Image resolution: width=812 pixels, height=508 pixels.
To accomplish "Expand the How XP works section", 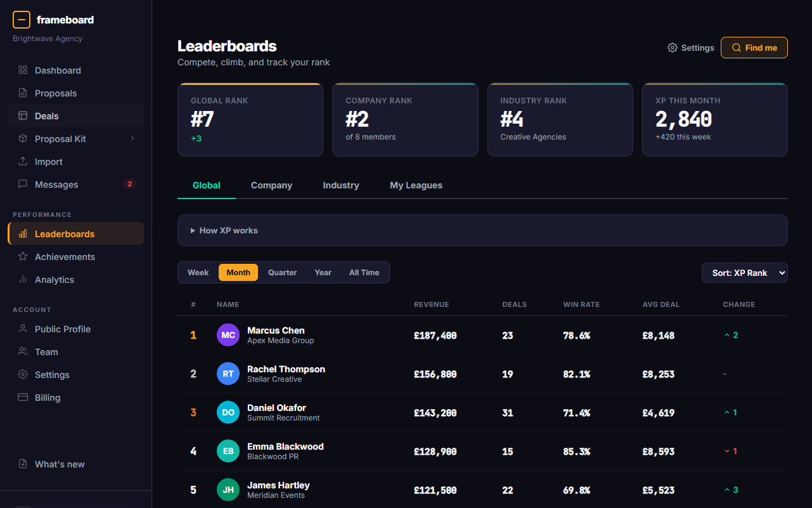I will point(482,230).
